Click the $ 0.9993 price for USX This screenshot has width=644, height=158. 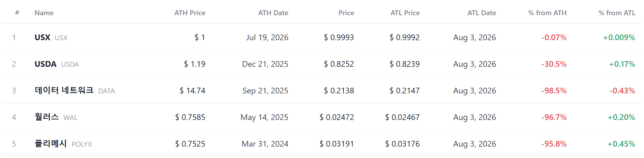[339, 37]
